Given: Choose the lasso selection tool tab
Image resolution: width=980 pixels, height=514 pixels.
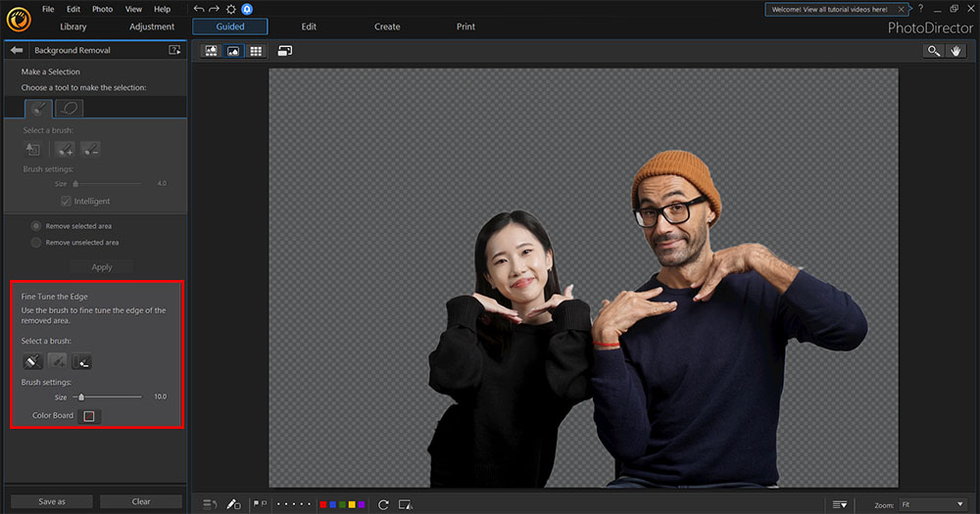Looking at the screenshot, I should click(x=70, y=108).
